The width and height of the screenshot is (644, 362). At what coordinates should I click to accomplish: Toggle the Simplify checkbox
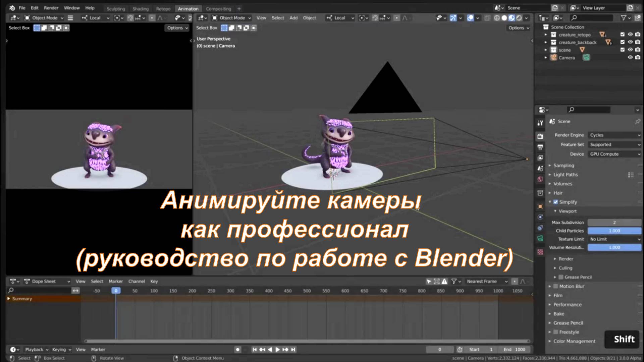555,202
